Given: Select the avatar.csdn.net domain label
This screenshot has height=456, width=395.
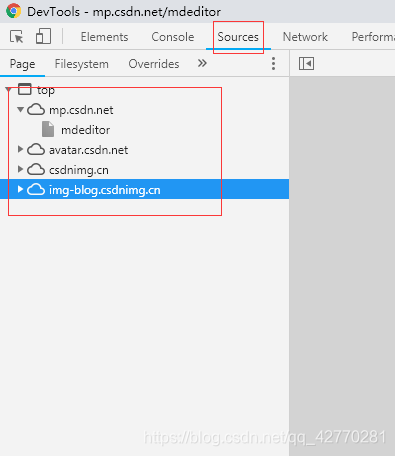Looking at the screenshot, I should 88,150.
